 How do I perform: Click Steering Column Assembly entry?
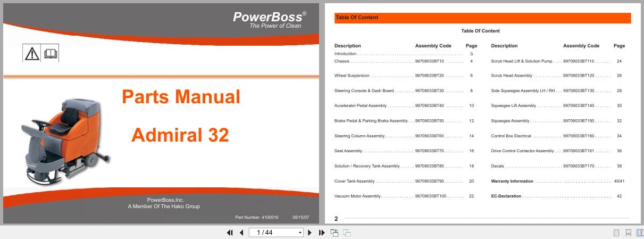[x=359, y=136]
